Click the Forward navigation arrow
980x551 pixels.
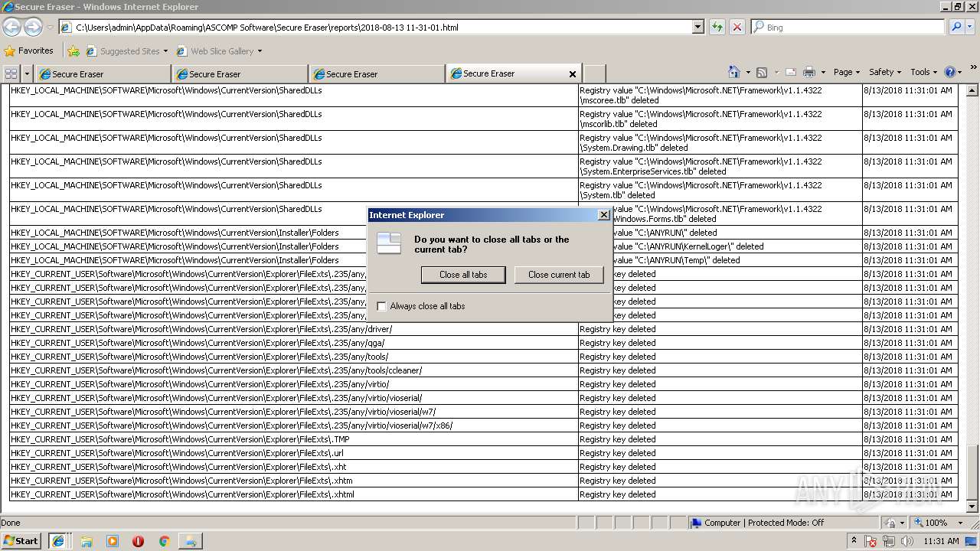click(x=33, y=27)
